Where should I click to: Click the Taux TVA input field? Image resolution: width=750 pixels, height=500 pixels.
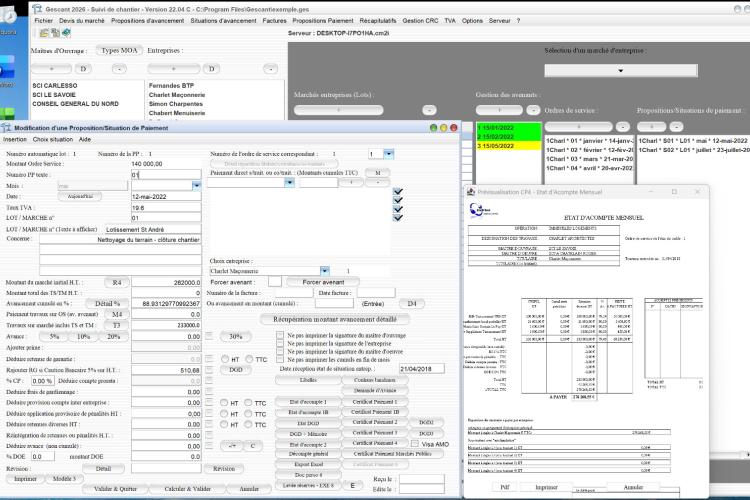pos(166,208)
